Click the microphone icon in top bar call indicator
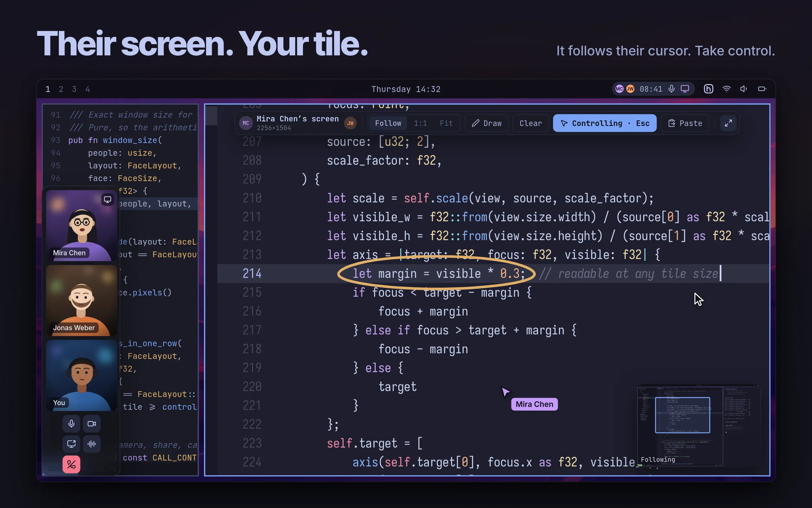 tap(672, 89)
